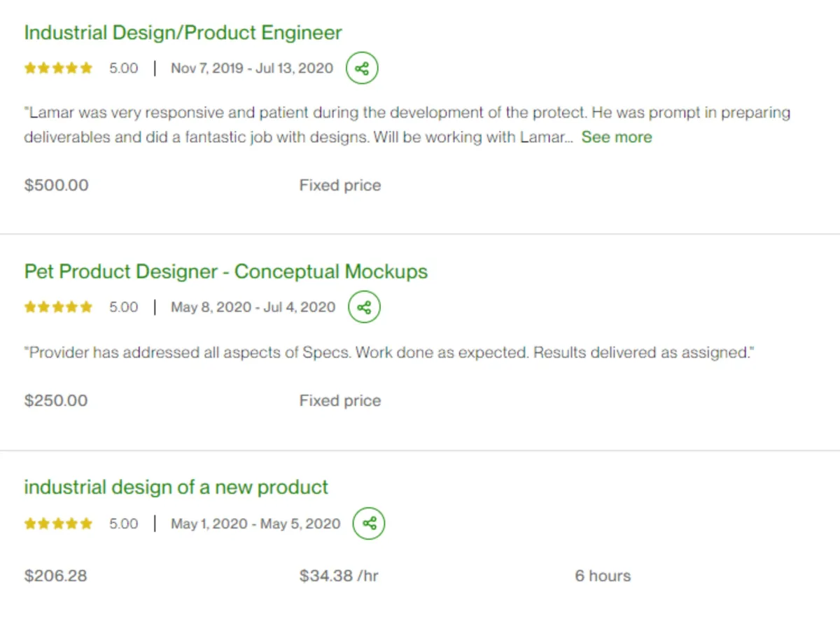Click the $500.00 amount
840x619 pixels.
tap(56, 186)
